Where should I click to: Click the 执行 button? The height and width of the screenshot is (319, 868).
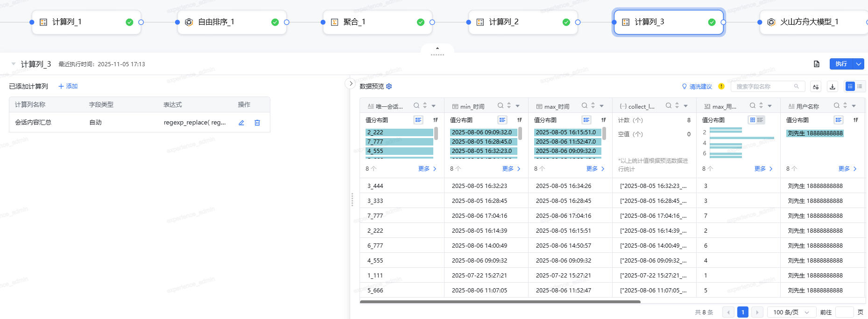coord(841,64)
